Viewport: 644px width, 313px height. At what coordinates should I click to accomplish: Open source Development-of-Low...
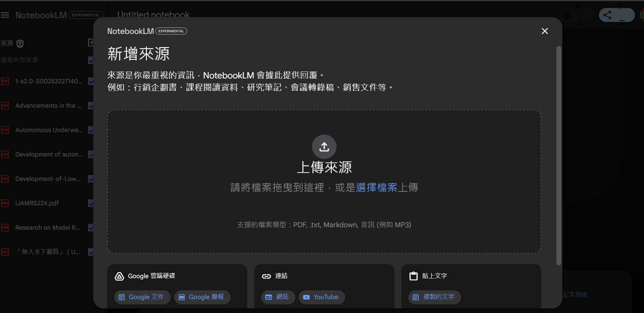(x=48, y=179)
